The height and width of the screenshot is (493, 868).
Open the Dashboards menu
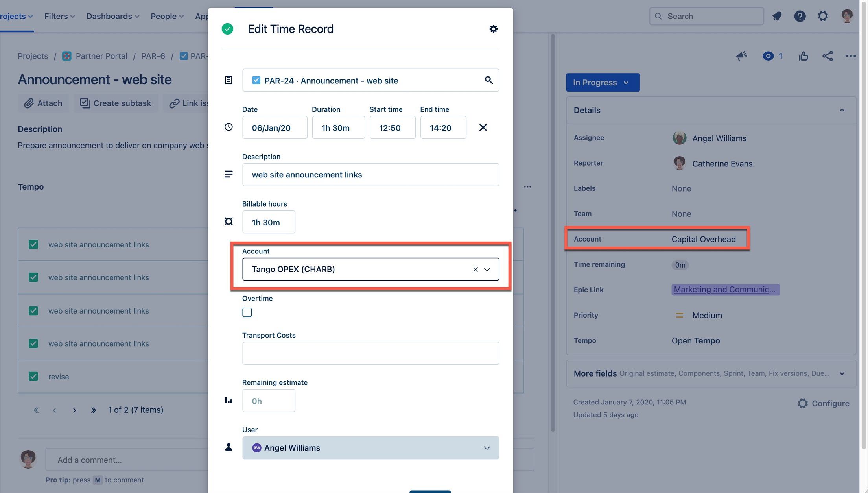(x=112, y=16)
